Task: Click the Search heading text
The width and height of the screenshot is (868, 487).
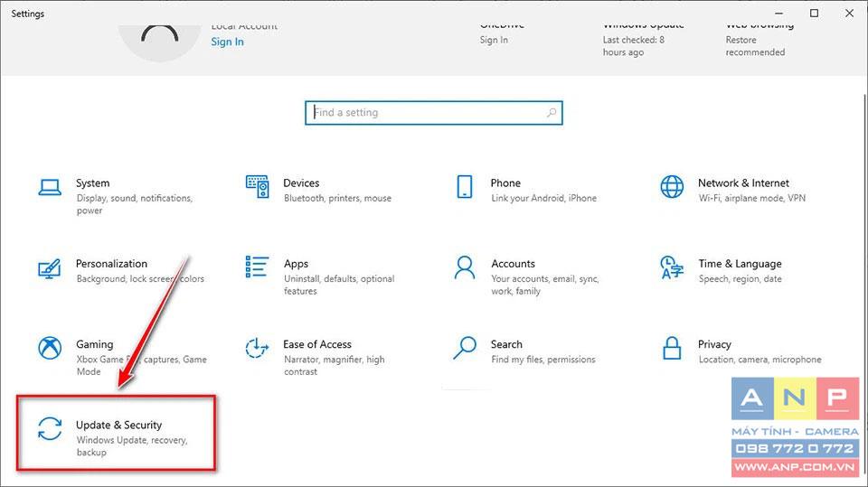Action: [x=506, y=344]
